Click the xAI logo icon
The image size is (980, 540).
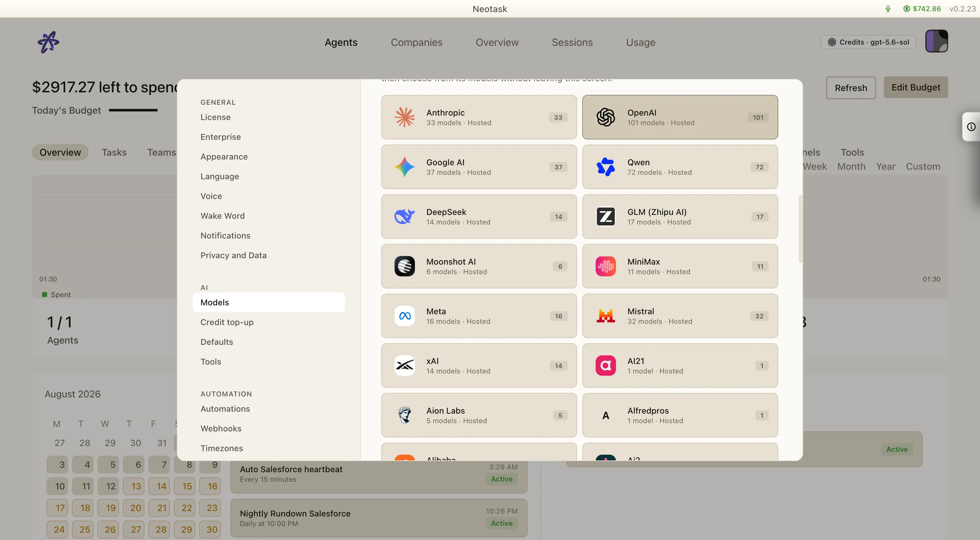click(x=404, y=366)
